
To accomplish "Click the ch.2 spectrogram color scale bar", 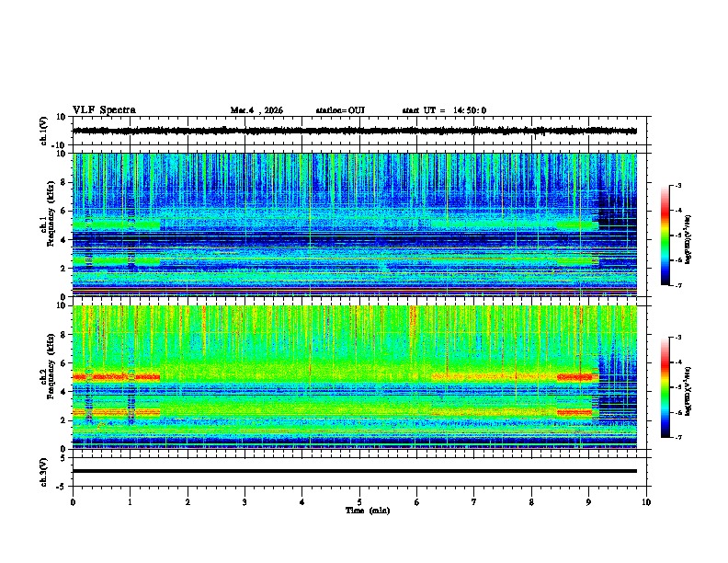I will click(x=665, y=387).
